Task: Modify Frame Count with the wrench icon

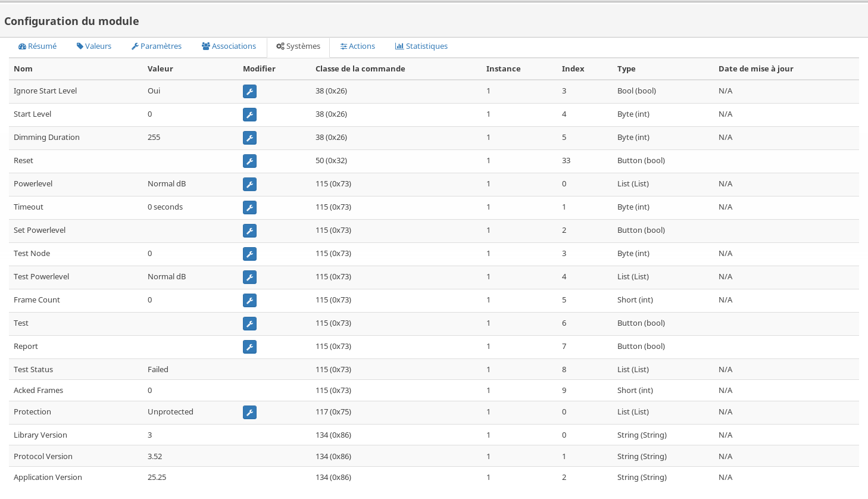Action: click(249, 300)
